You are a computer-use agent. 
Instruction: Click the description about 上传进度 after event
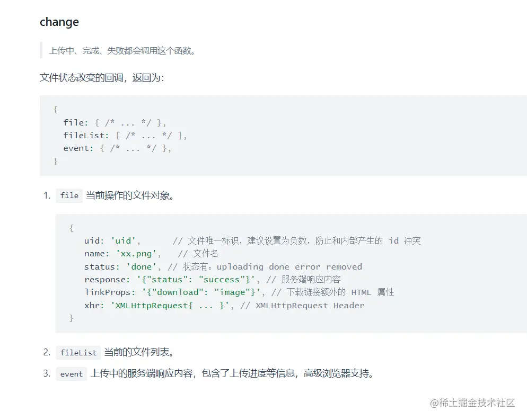(x=232, y=373)
